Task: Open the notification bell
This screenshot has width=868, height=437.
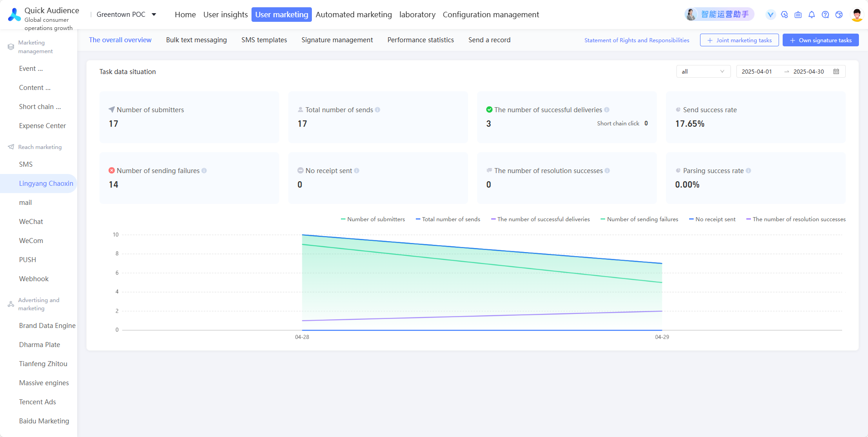Action: [x=812, y=15]
